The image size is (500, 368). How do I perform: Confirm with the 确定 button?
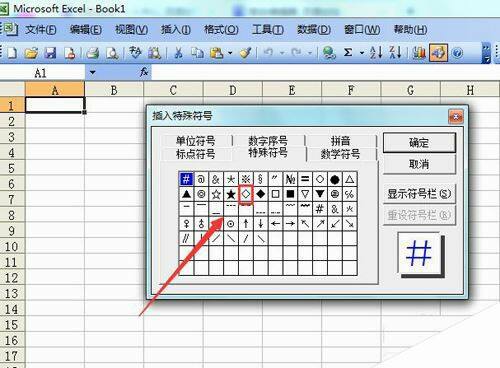[419, 143]
